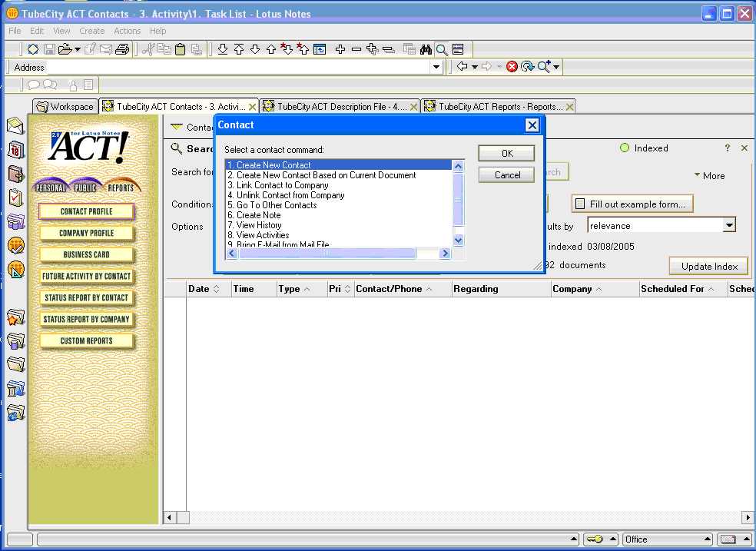This screenshot has width=756, height=551.
Task: Click the Contact list horizontal scrollbar thumb
Action: [x=327, y=253]
